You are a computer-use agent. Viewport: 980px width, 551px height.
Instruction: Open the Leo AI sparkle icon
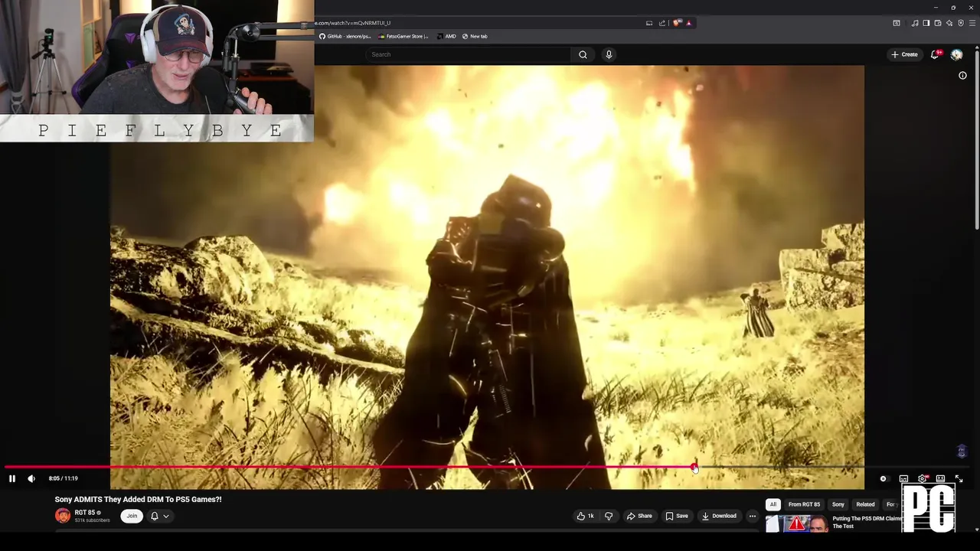tap(949, 23)
